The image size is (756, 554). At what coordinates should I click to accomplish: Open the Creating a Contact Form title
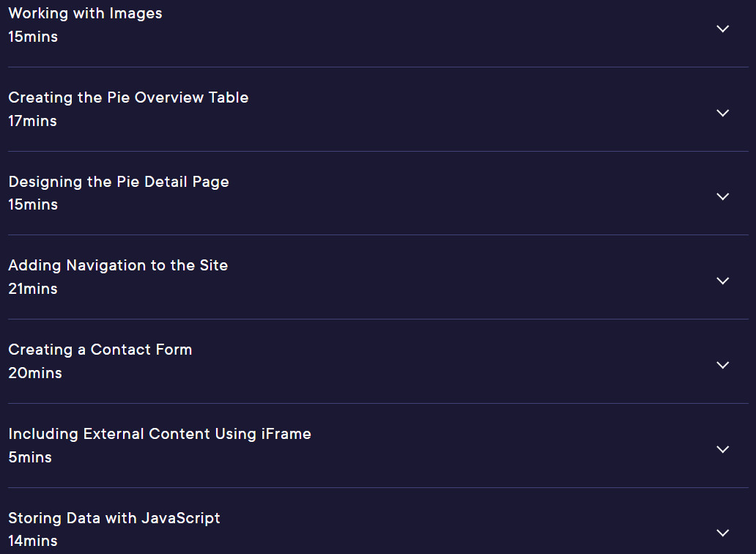[x=100, y=350]
